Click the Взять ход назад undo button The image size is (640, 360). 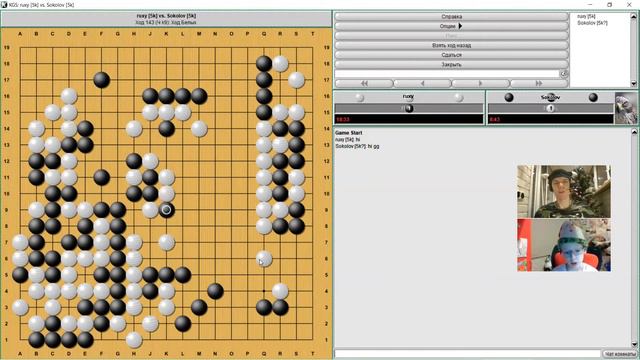tap(451, 45)
